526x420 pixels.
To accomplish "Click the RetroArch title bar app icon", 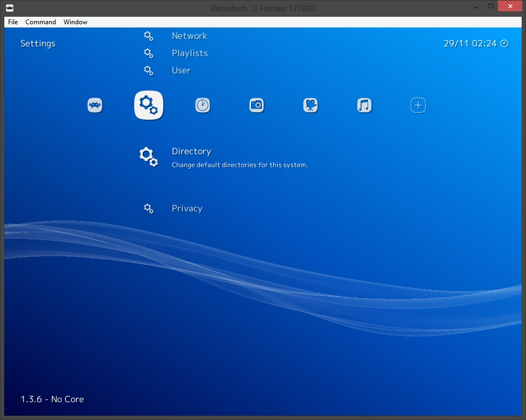I will 10,8.
